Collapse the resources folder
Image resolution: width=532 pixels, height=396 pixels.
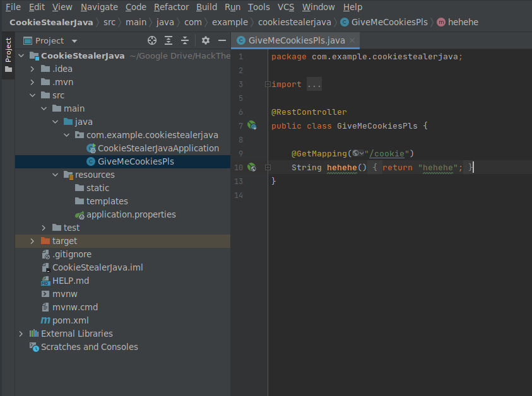(56, 175)
